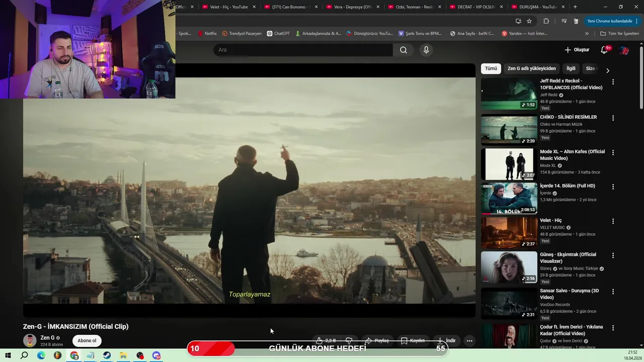This screenshot has height=362, width=644.
Task: Open the Chrome extensions puzzle icon
Action: click(x=546, y=21)
